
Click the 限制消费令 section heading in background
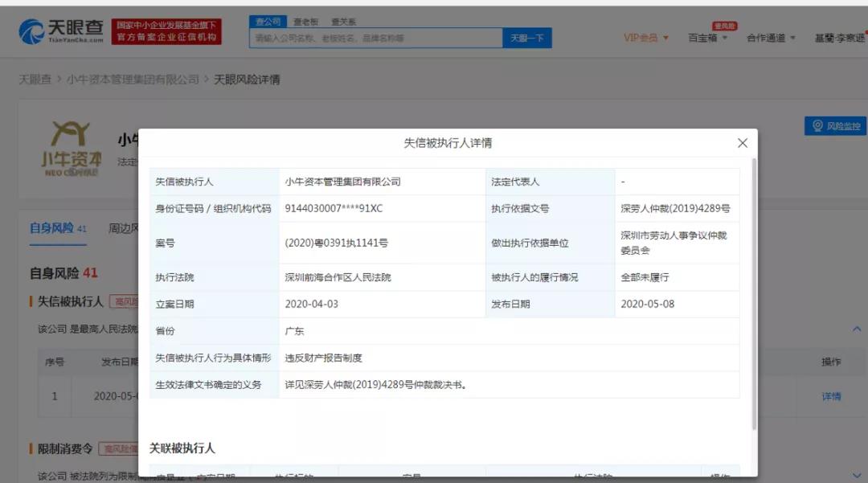click(65, 448)
